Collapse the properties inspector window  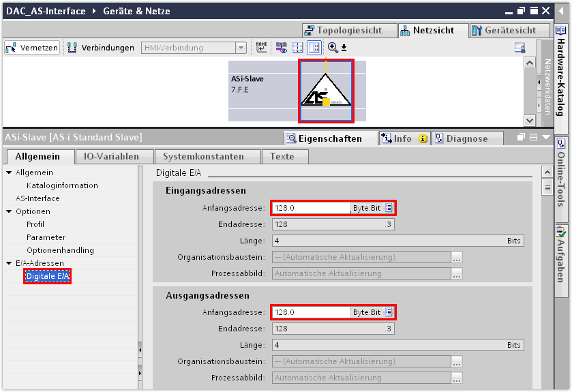pos(544,138)
